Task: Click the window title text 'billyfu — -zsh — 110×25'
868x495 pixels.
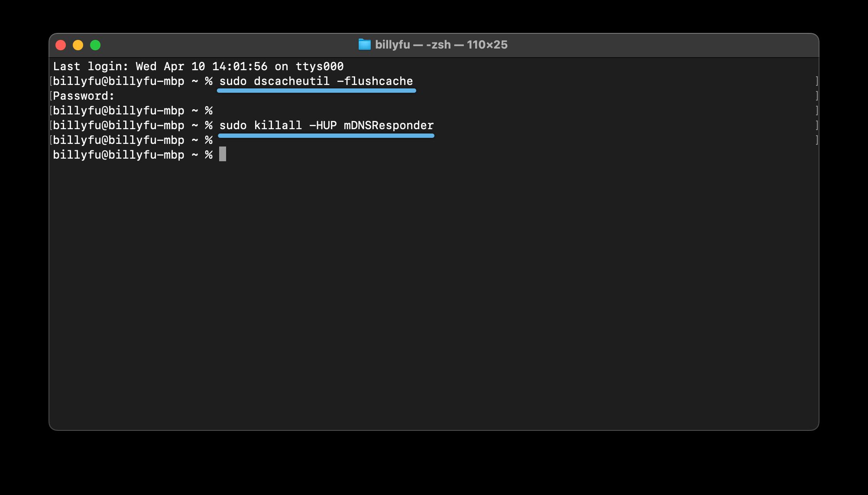Action: (x=441, y=45)
